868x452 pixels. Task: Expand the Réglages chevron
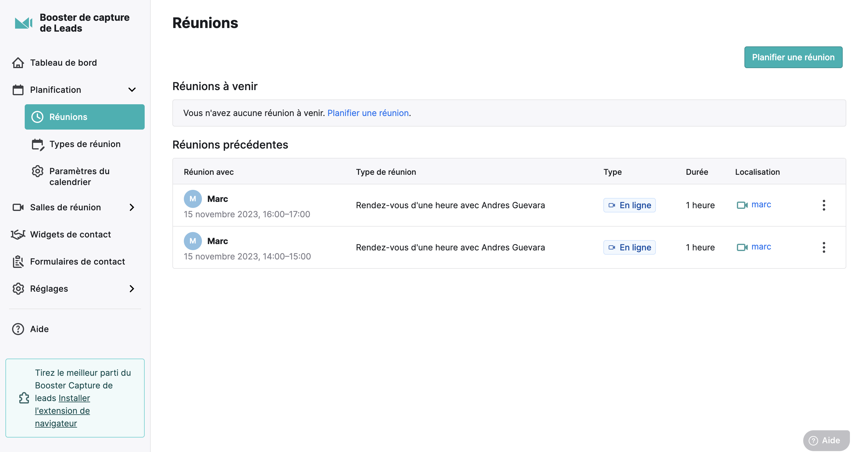(x=132, y=289)
